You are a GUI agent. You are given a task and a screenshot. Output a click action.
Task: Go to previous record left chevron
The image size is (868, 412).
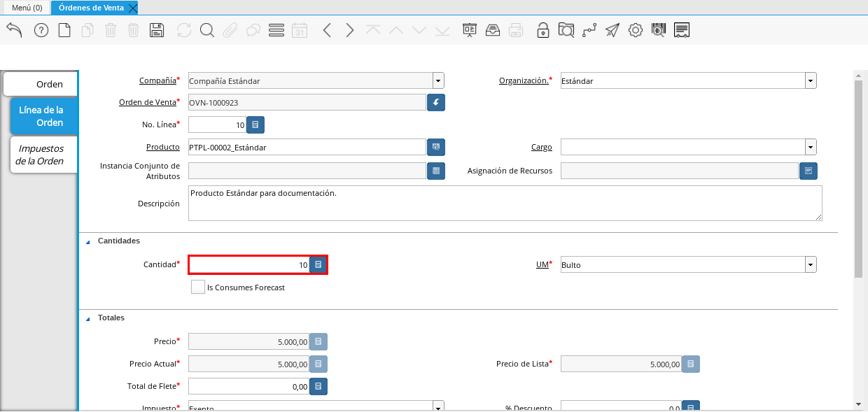tap(326, 30)
